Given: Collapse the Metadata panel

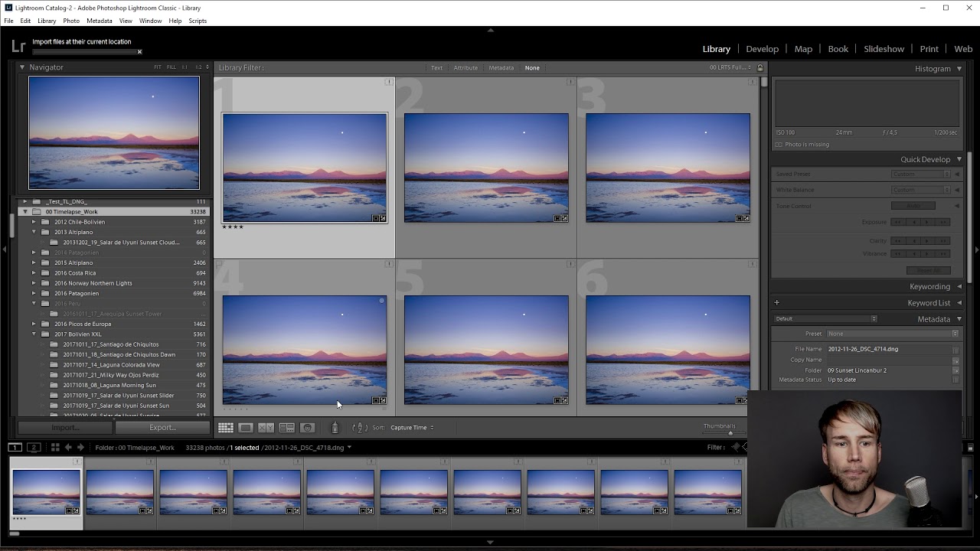Looking at the screenshot, I should pyautogui.click(x=959, y=319).
